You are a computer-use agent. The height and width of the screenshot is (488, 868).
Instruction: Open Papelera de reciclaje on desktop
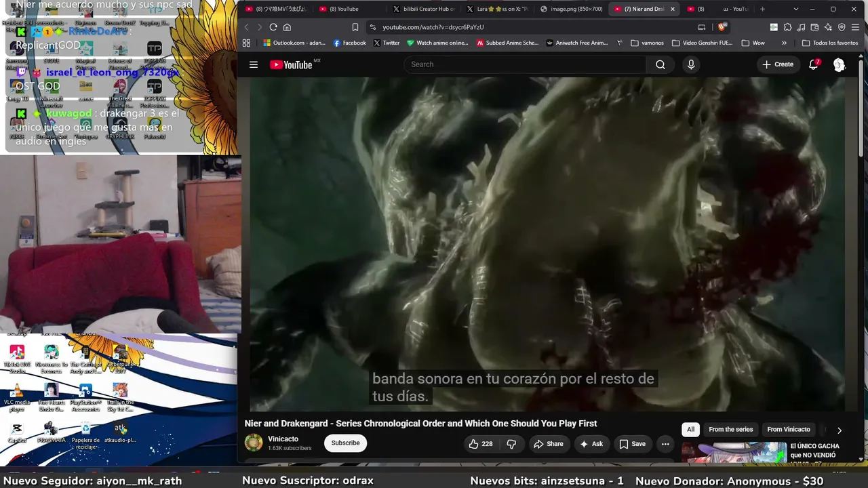[x=85, y=435]
